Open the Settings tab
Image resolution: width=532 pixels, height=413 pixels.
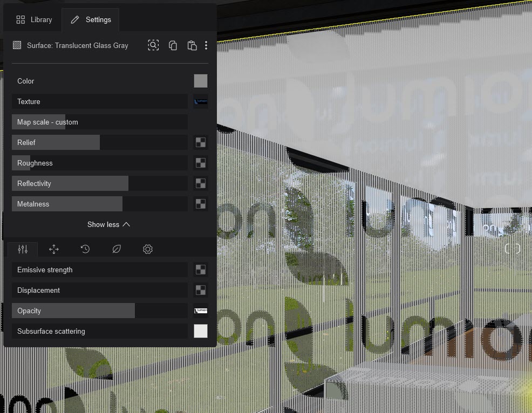[91, 19]
